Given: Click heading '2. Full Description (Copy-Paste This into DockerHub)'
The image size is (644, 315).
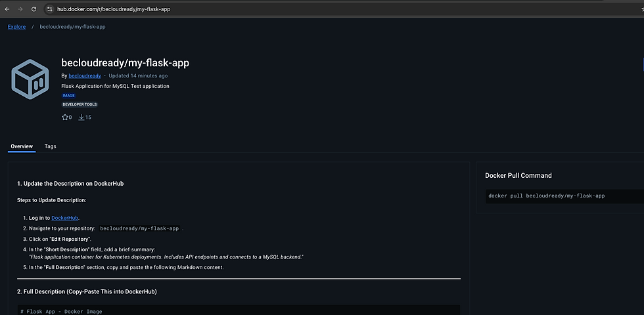Looking at the screenshot, I should click(x=87, y=292).
